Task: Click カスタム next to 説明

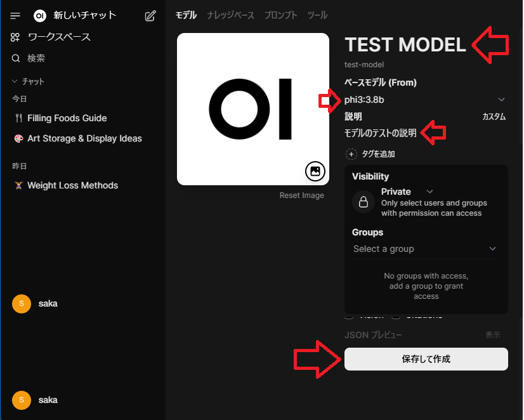Action: click(x=494, y=117)
